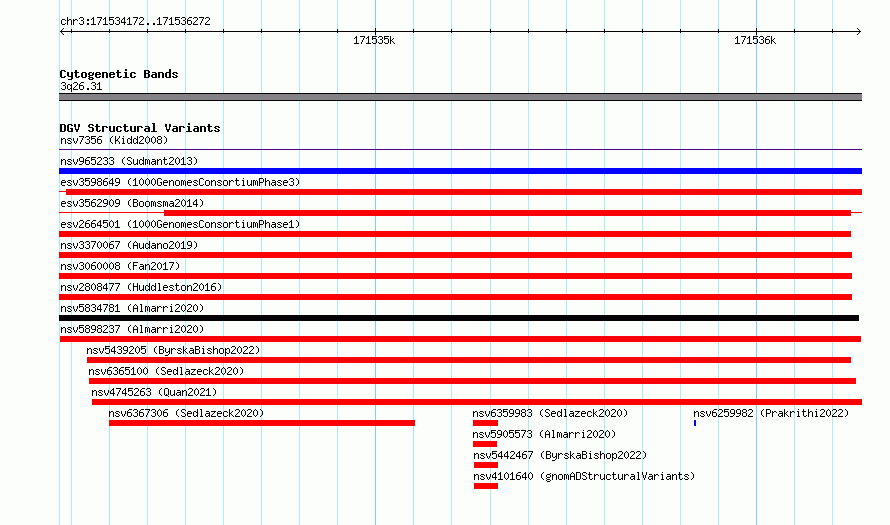Click the red nsv3370067 Audano2019 bar
Image resolution: width=890 pixels, height=525 pixels.
tap(455, 255)
